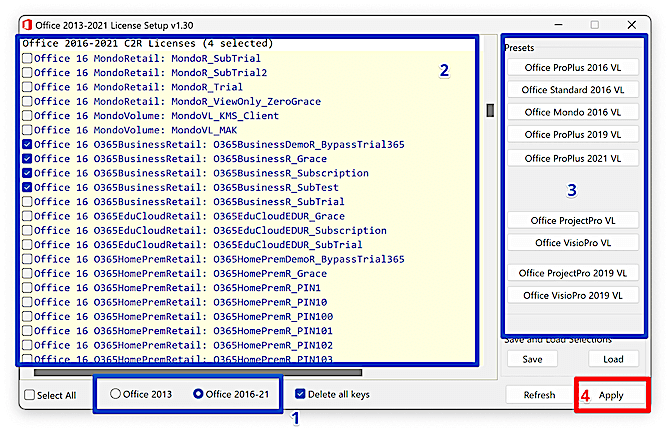This screenshot has height=431, width=670.
Task: Apply the Office Mondo 2016 VL preset
Action: [x=573, y=112]
